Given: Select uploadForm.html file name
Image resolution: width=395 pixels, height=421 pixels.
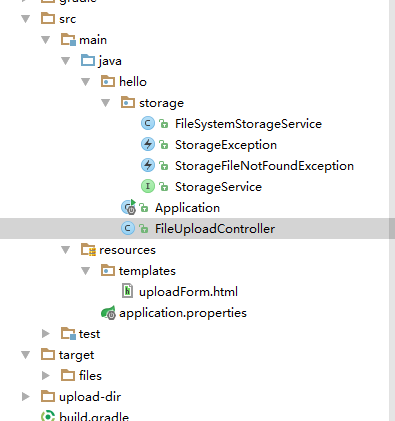Looking at the screenshot, I should (188, 292).
